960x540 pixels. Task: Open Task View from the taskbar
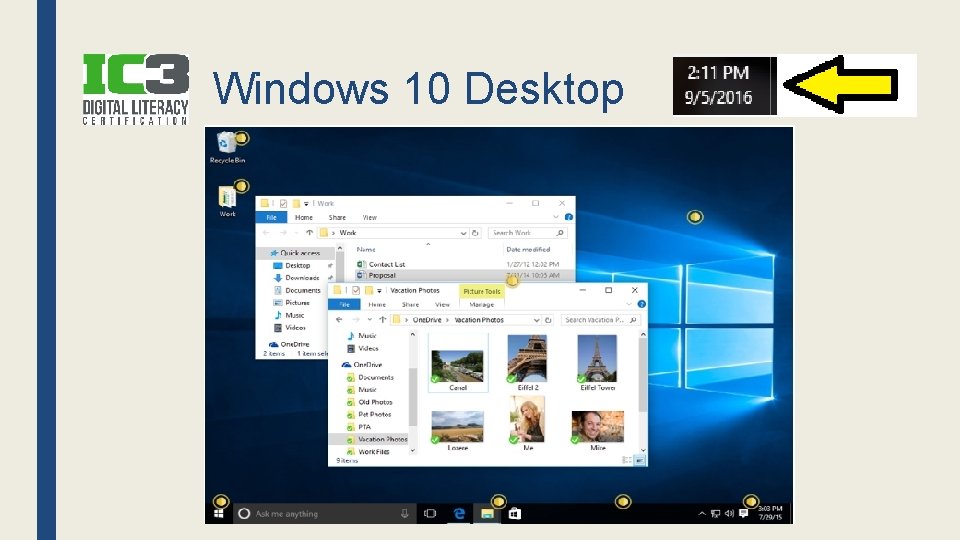click(430, 514)
